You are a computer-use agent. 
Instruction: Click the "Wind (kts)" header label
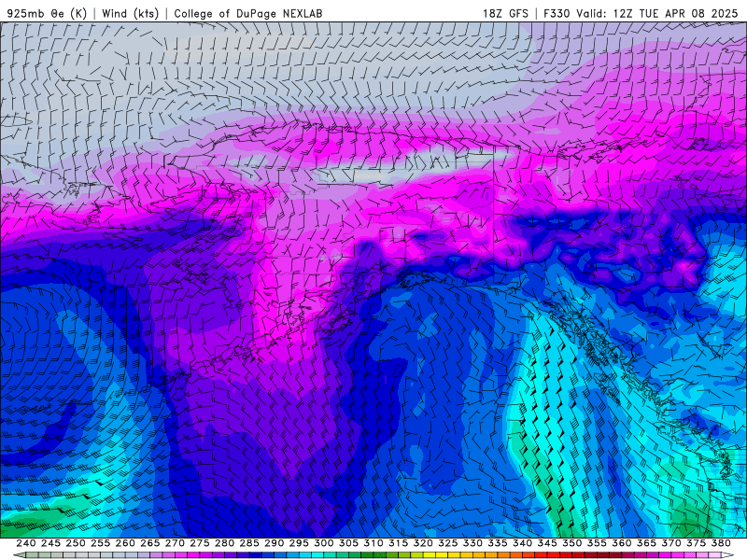130,13
